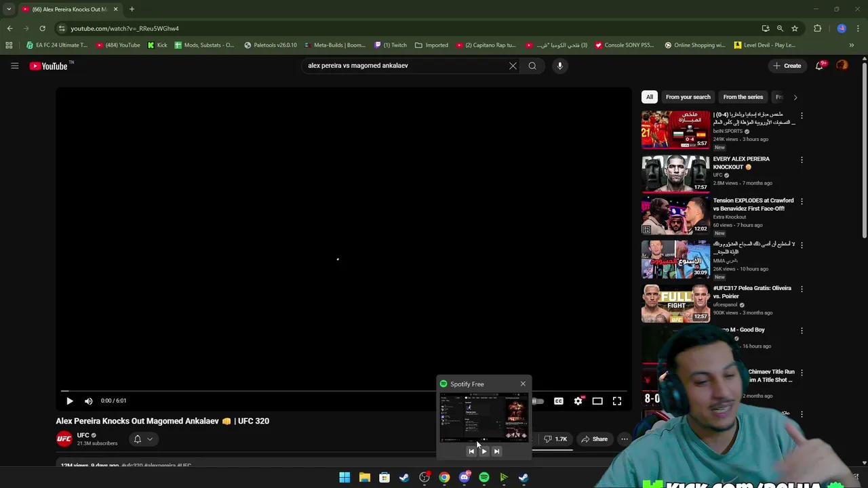The height and width of the screenshot is (488, 868).
Task: Select the All filter chip
Action: point(650,97)
